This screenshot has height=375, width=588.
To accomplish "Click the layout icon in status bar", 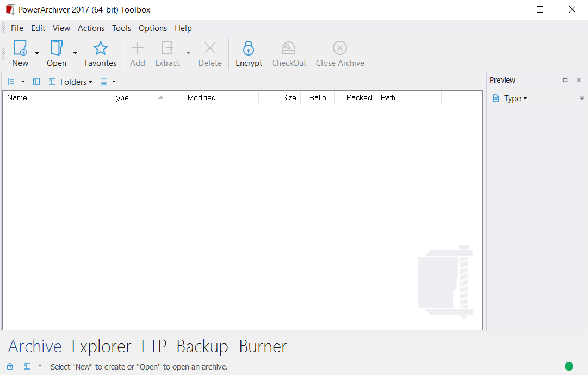I will [x=27, y=366].
